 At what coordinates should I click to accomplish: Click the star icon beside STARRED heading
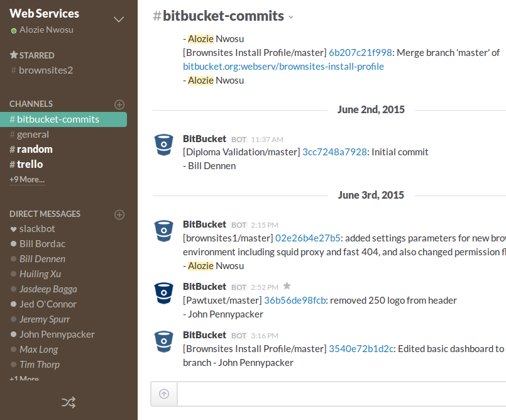pyautogui.click(x=14, y=55)
